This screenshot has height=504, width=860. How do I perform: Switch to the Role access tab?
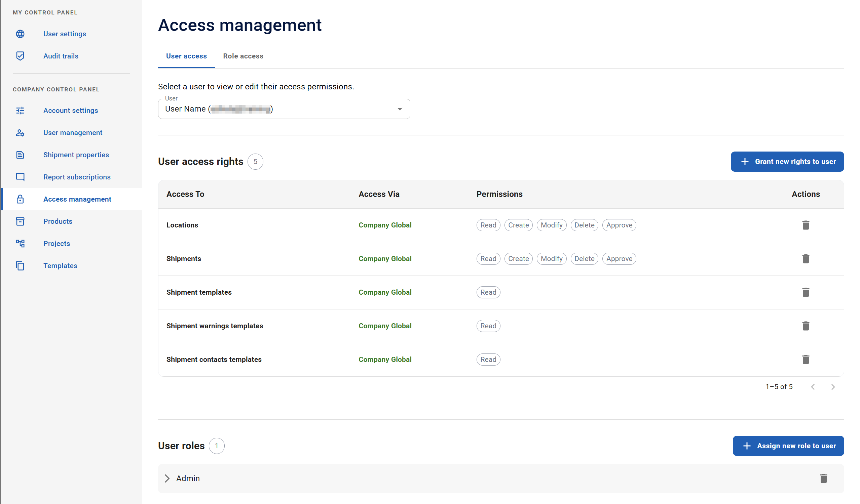243,56
